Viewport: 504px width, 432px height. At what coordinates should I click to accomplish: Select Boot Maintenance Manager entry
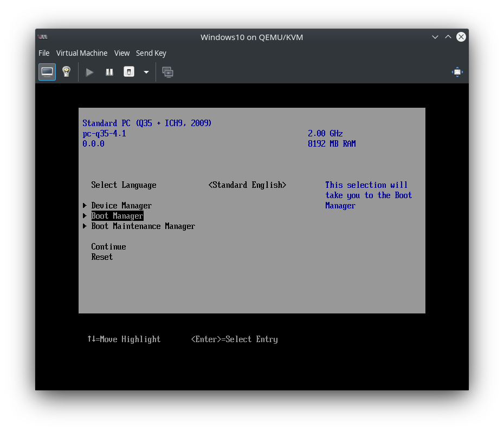[143, 226]
